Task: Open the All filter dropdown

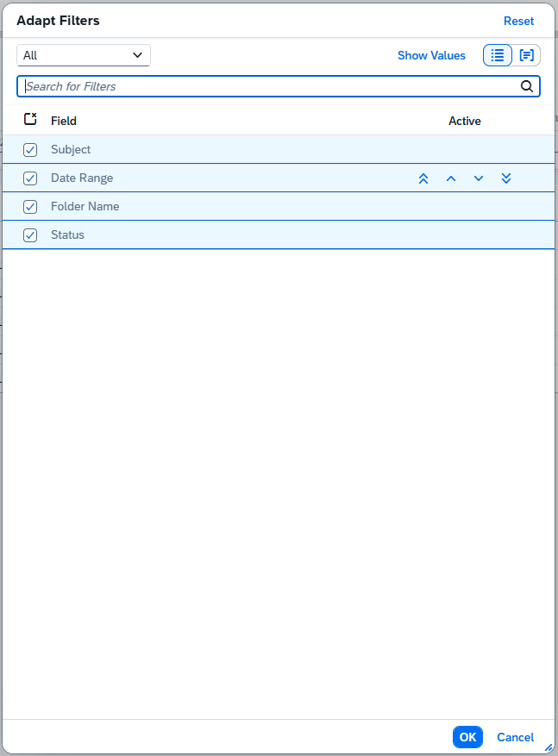Action: 84,55
